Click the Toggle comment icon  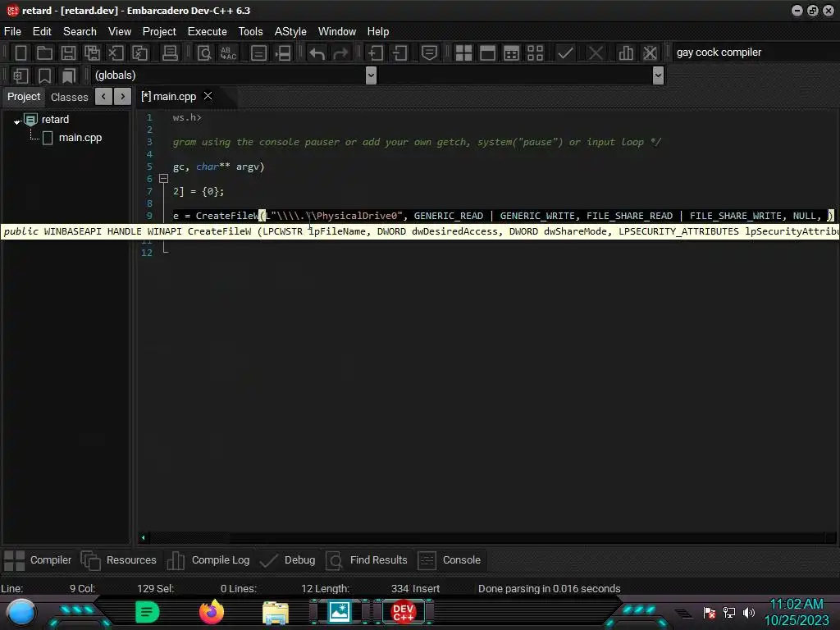429,53
